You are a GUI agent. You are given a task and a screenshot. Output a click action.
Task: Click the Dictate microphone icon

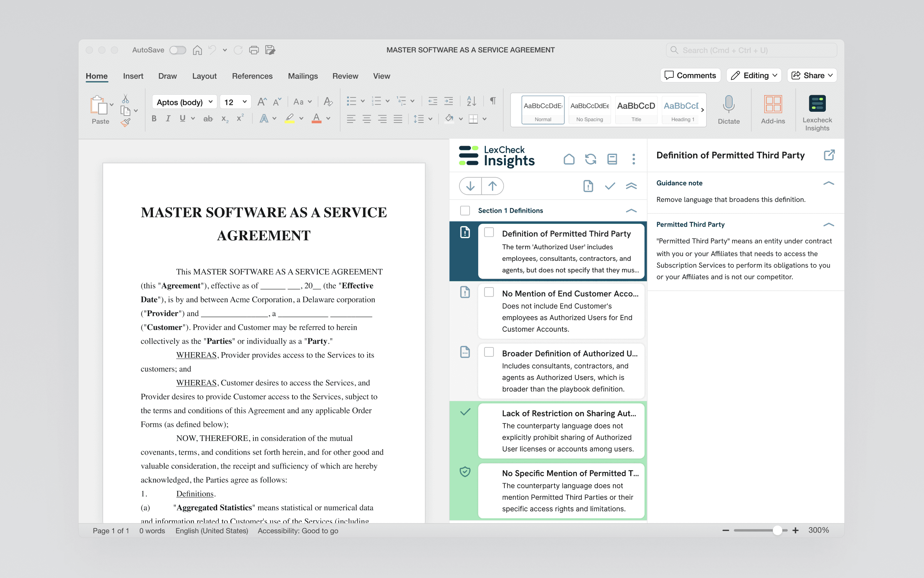click(728, 104)
